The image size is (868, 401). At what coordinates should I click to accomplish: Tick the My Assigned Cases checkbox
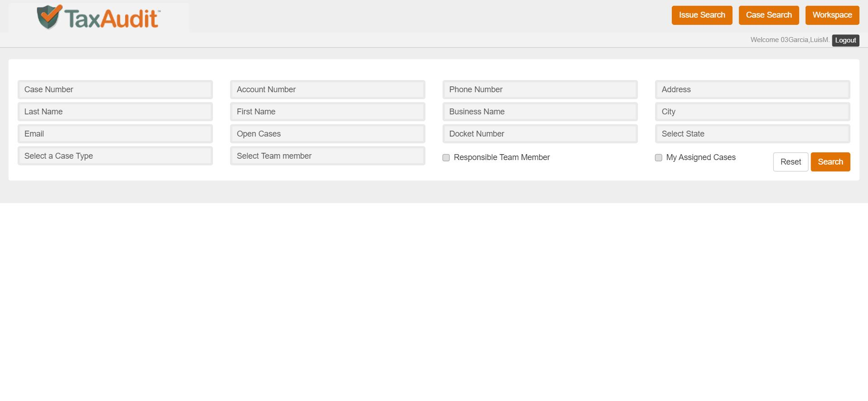pyautogui.click(x=659, y=158)
